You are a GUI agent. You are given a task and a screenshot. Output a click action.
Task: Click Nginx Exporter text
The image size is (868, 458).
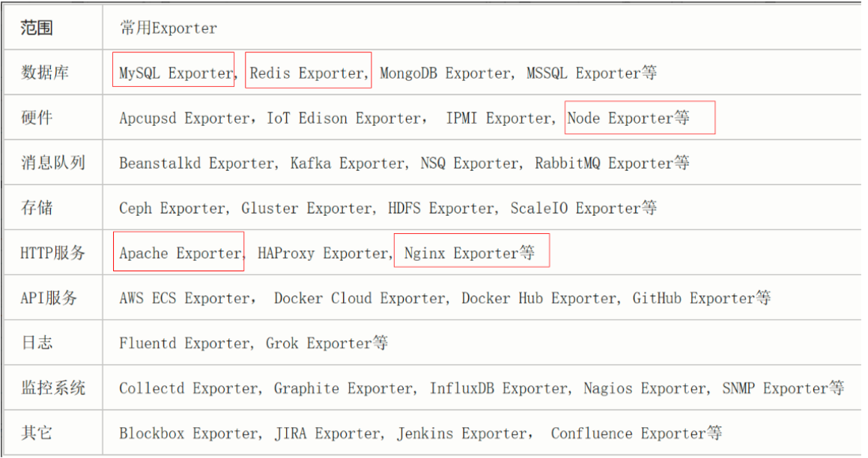(461, 253)
